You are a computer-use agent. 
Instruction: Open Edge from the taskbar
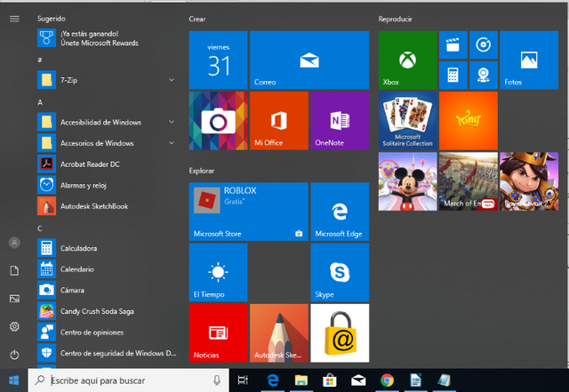(273, 380)
